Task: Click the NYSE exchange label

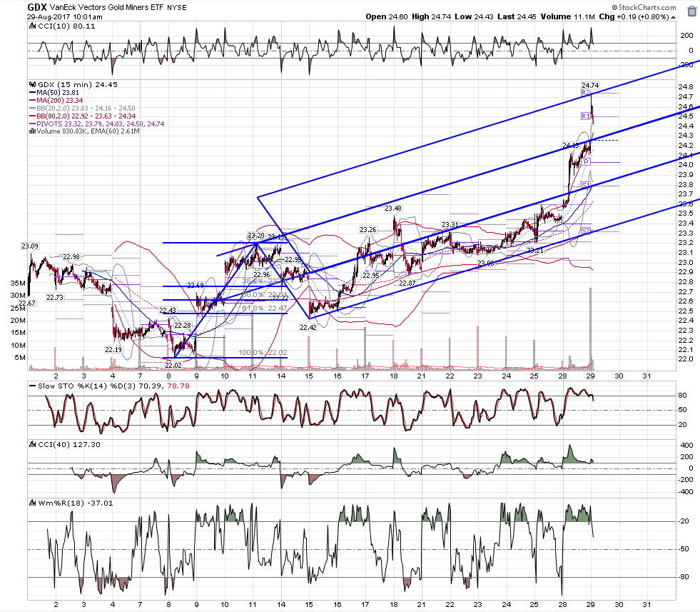Action: (177, 8)
